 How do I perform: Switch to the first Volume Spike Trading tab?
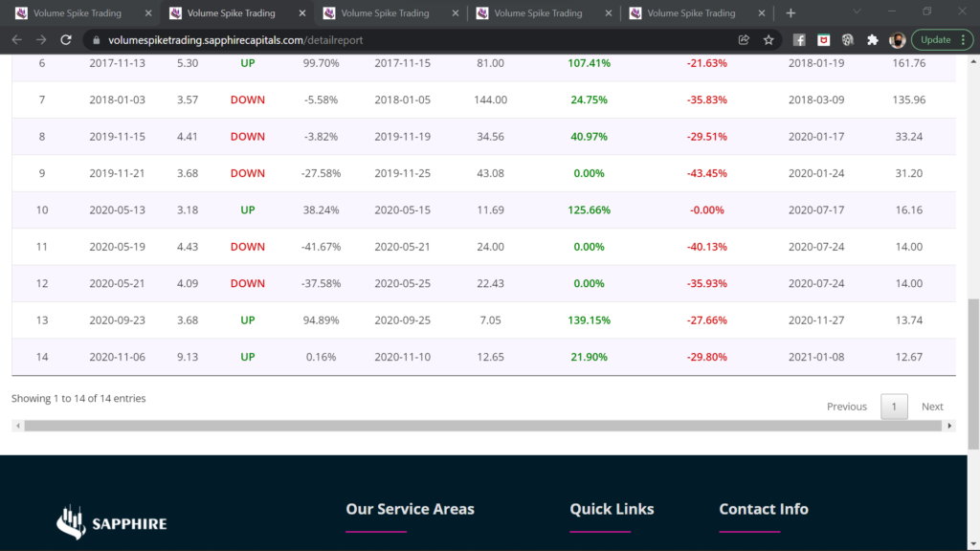click(81, 13)
